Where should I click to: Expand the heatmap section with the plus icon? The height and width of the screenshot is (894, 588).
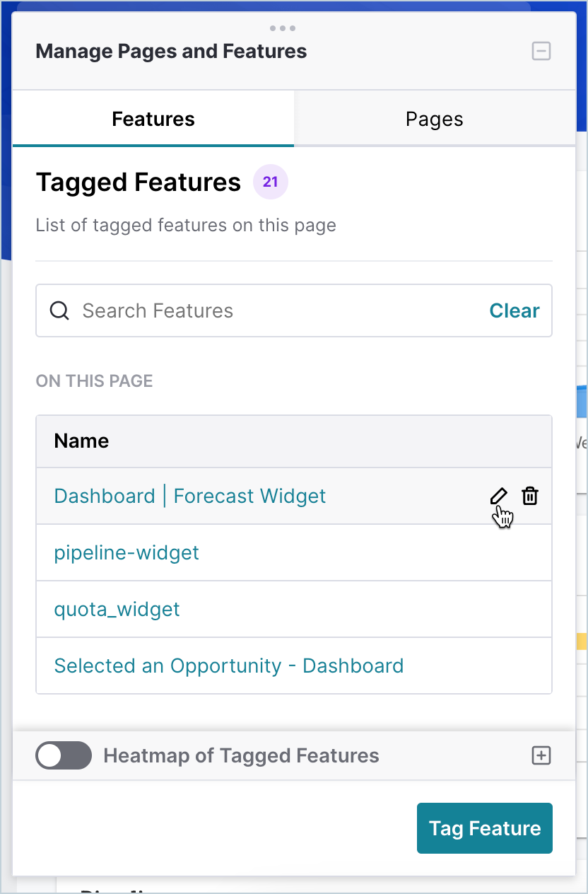point(541,755)
